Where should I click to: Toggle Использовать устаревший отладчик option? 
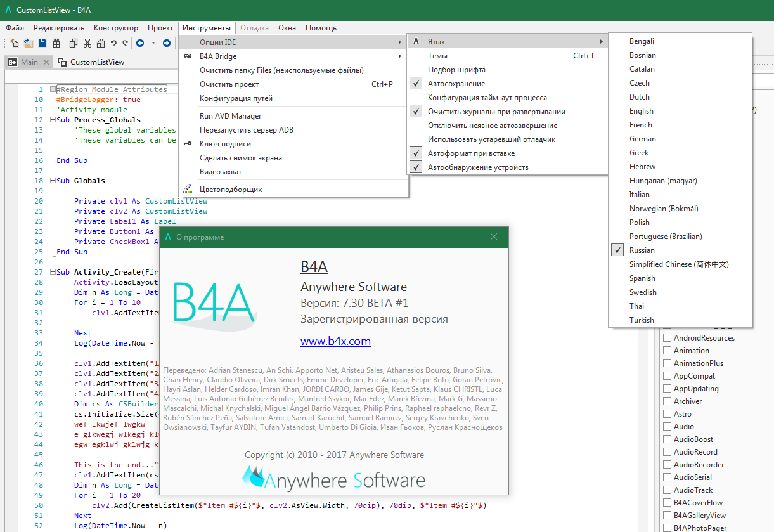[508, 139]
